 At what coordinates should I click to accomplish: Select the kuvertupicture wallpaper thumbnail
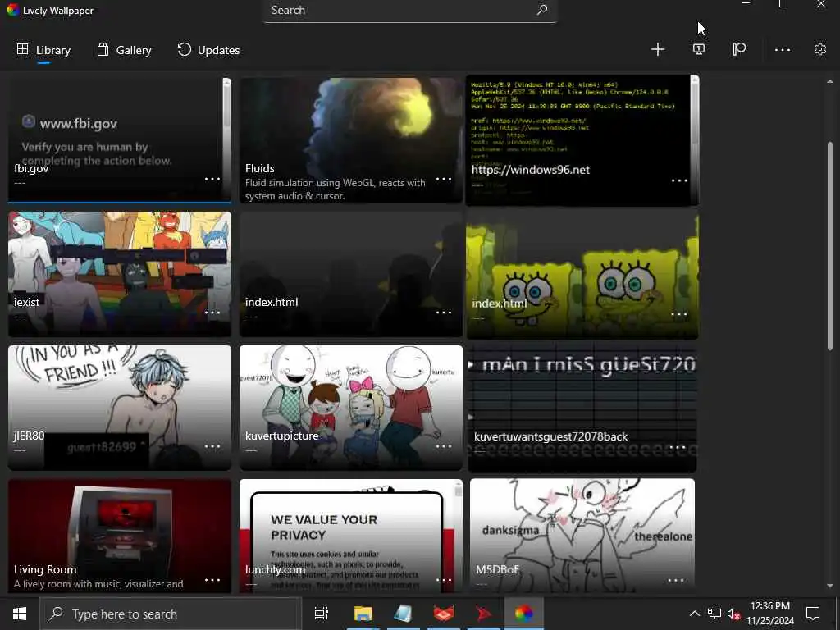click(351, 408)
